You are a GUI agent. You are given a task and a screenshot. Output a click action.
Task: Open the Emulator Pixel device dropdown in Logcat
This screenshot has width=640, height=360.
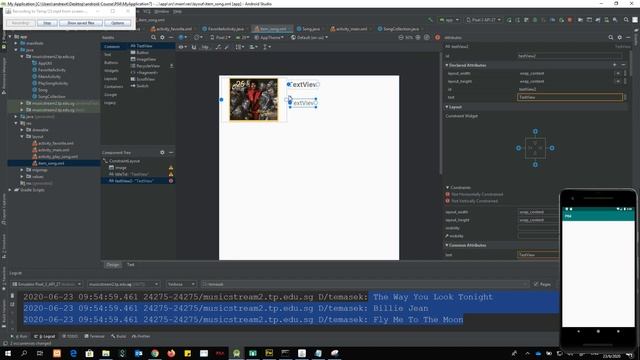coord(46,284)
